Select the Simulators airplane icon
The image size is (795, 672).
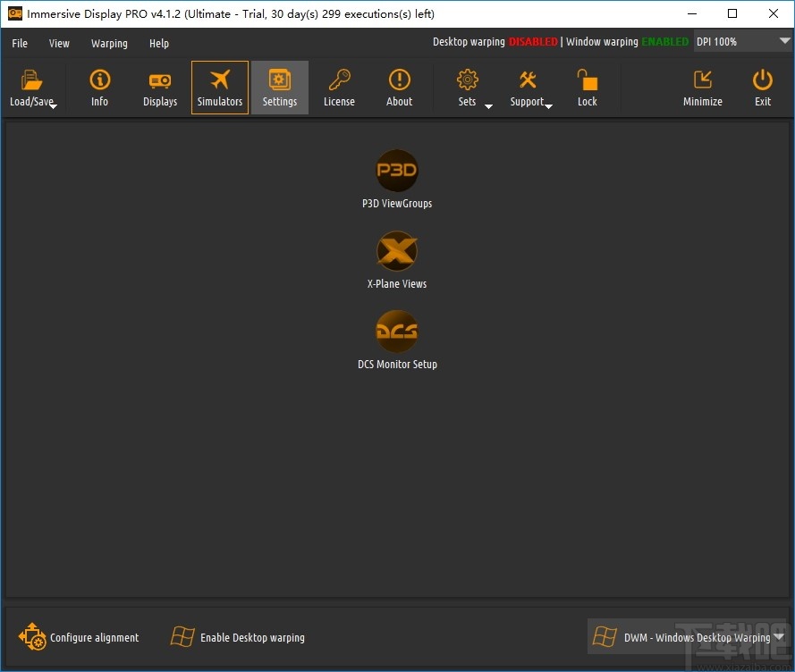220,80
